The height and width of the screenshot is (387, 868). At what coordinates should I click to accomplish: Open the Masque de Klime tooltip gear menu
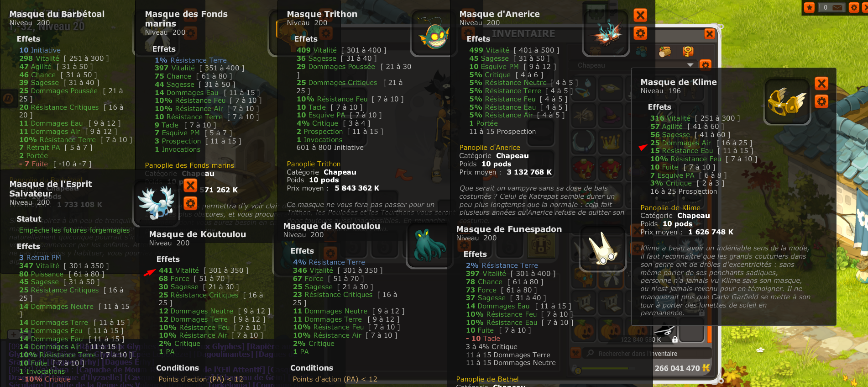point(821,101)
